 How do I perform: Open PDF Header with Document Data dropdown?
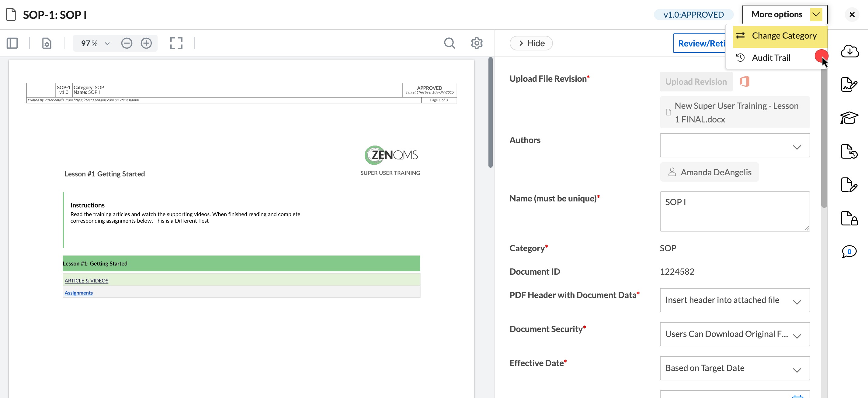[x=734, y=300]
